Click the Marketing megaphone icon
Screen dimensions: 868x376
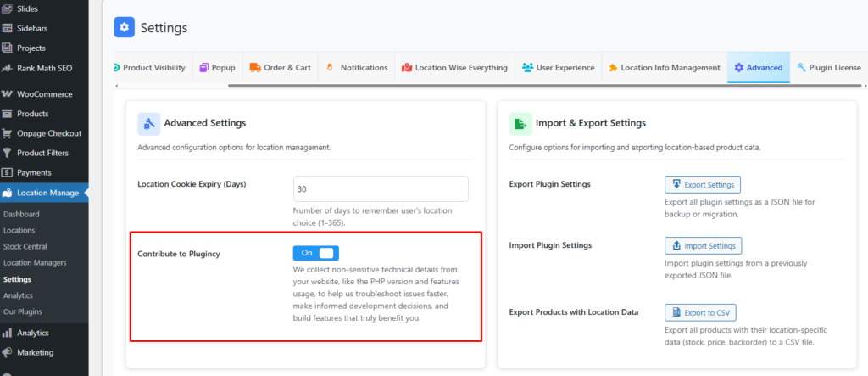[x=8, y=352]
